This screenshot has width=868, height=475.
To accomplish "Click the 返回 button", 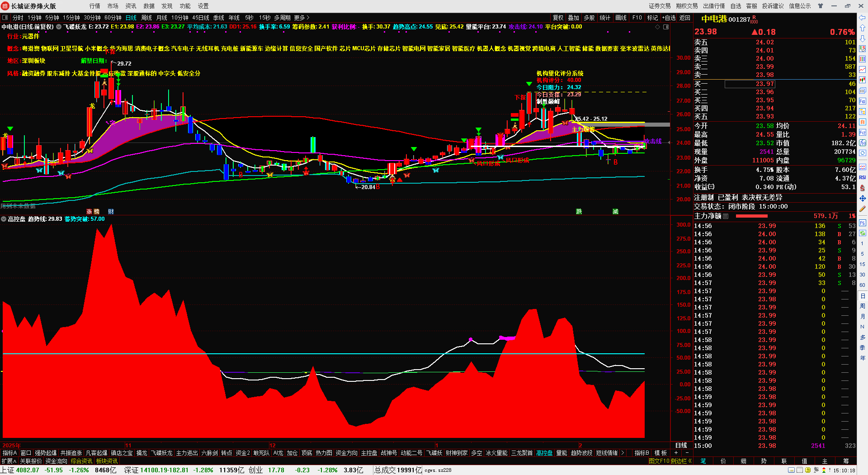I will [x=685, y=18].
